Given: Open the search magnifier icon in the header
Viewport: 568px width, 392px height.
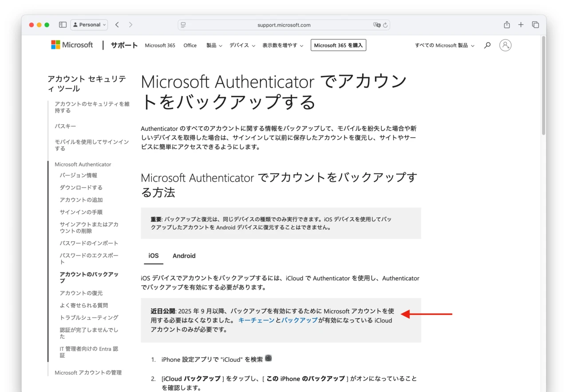Looking at the screenshot, I should point(487,45).
